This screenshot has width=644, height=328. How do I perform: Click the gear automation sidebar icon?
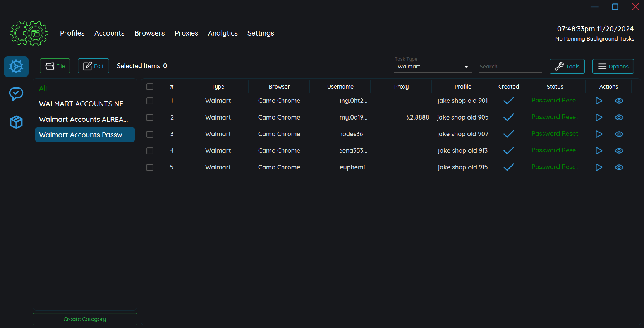(x=16, y=67)
